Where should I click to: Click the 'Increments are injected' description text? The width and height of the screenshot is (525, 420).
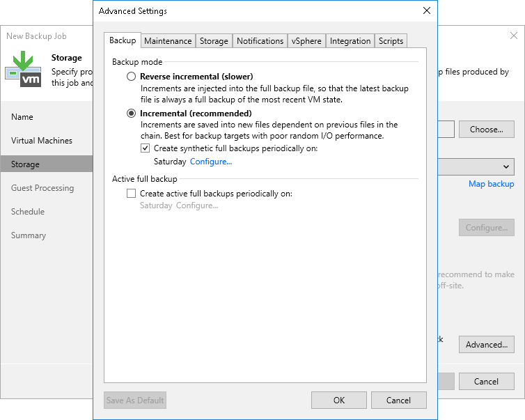tap(274, 94)
